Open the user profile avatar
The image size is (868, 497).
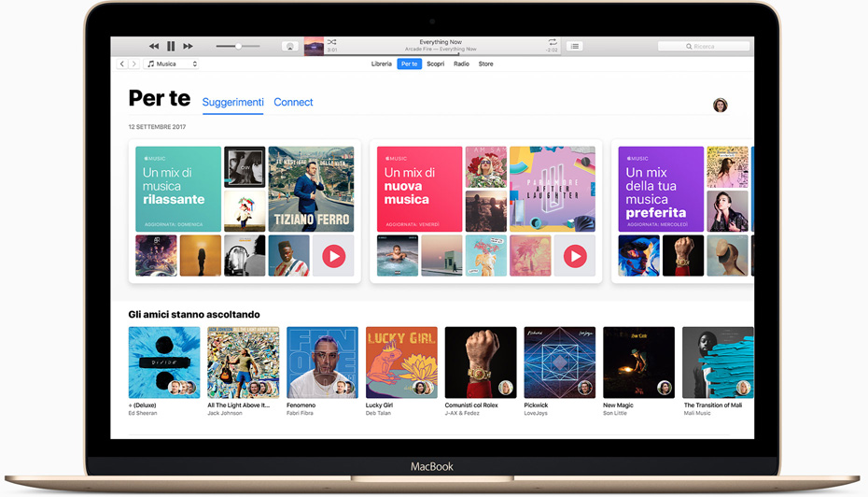click(x=721, y=105)
